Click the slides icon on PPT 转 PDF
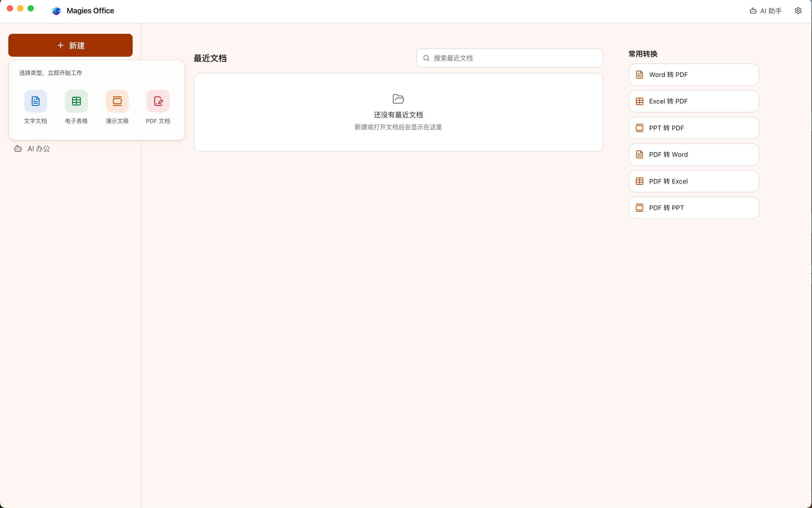This screenshot has height=508, width=812. coord(640,128)
